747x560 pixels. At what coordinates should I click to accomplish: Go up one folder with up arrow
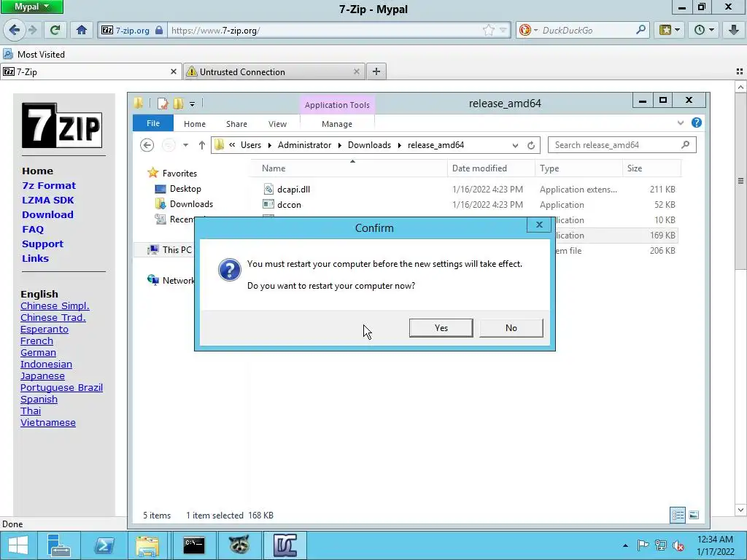[202, 145]
